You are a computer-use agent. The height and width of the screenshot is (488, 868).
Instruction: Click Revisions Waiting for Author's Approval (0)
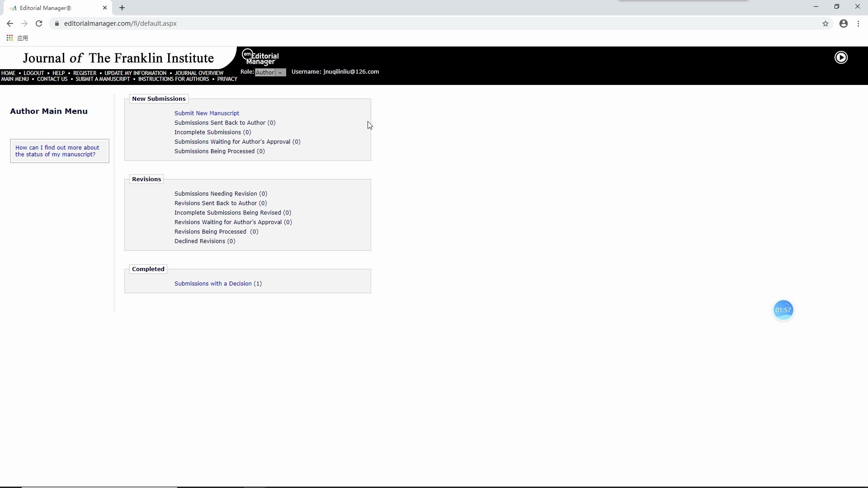coord(233,222)
